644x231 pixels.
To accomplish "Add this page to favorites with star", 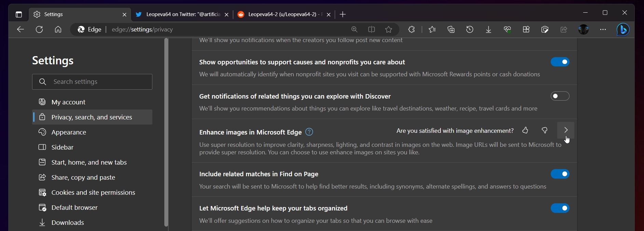I will coord(388,29).
